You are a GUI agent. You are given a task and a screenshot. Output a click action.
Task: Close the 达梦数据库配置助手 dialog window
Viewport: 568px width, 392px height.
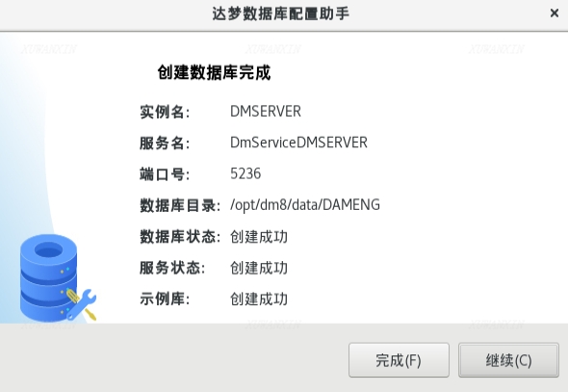(x=555, y=13)
